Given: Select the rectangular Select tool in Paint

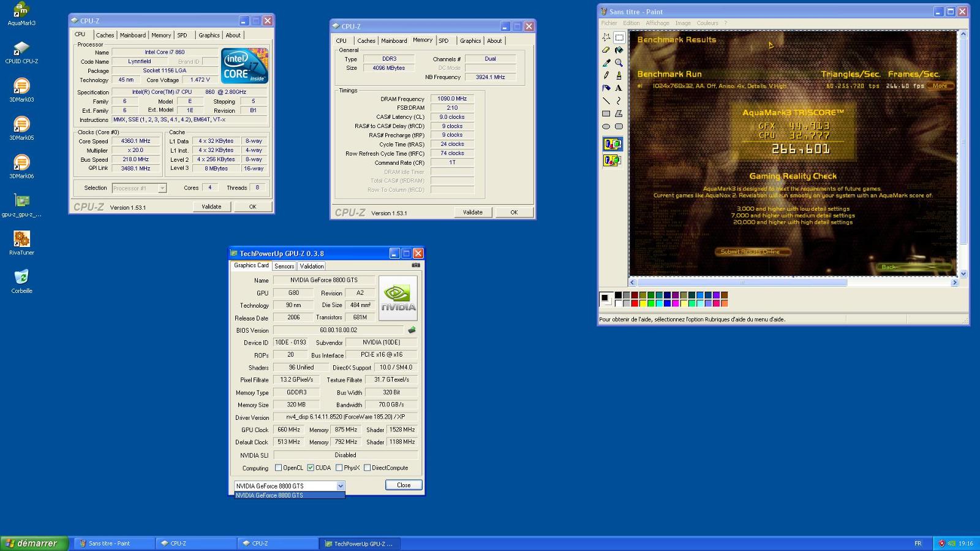Looking at the screenshot, I should coord(619,37).
